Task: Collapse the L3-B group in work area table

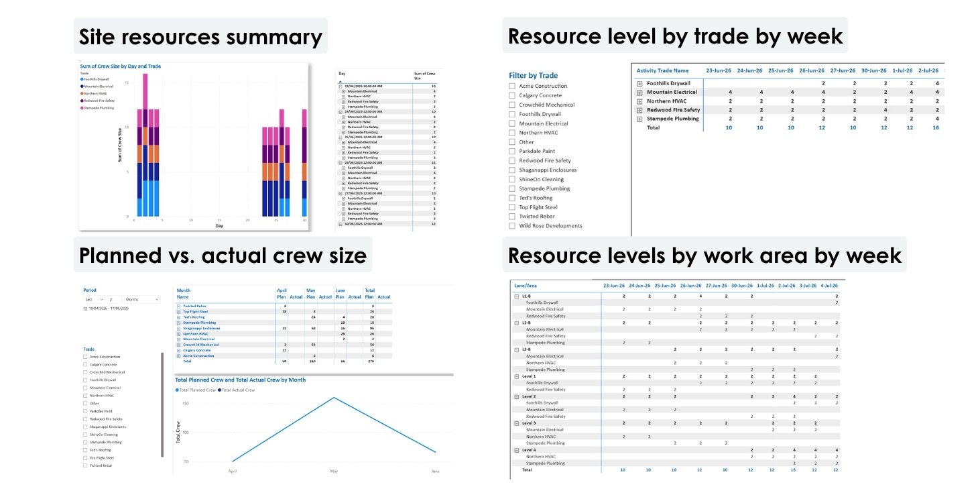Action: click(517, 349)
